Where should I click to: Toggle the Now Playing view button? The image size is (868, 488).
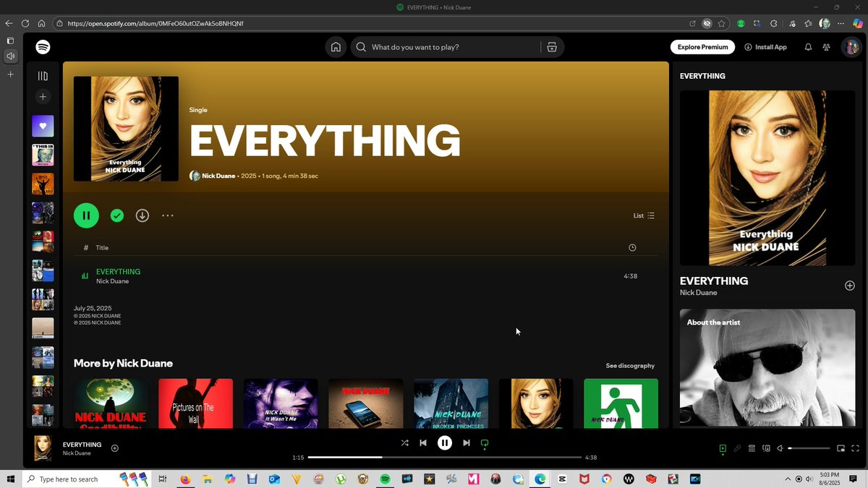tap(723, 448)
